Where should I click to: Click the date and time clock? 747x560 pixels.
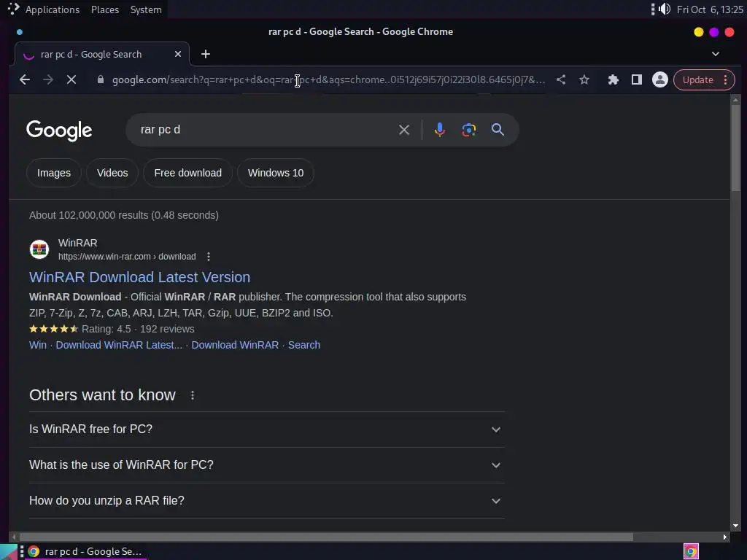point(710,9)
